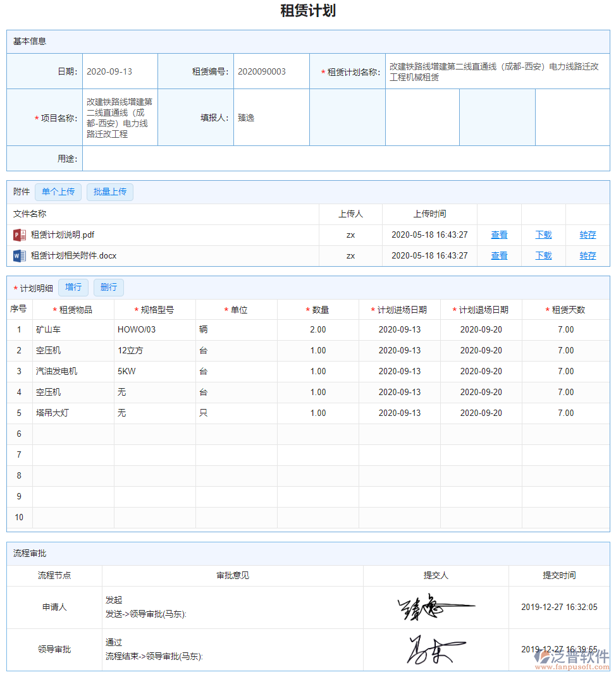The height and width of the screenshot is (677, 616).
Task: Click 批量上传 to upload multiple attachments
Action: pos(109,192)
